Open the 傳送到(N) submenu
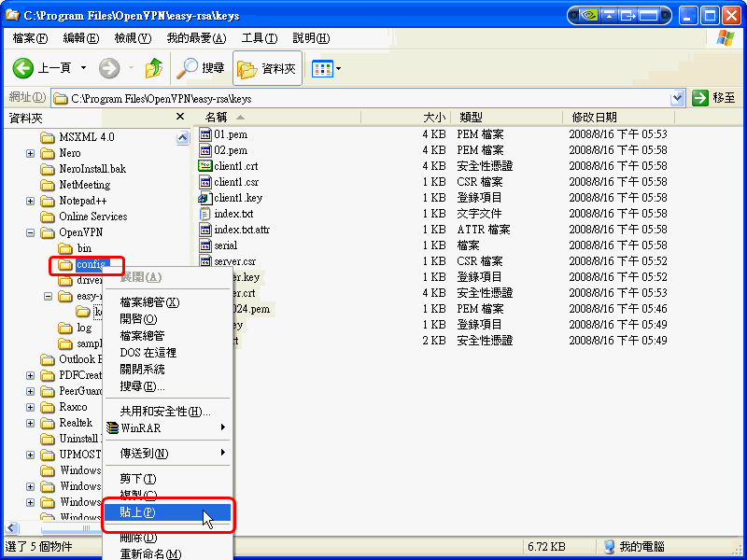Viewport: 747px width, 560px height. [168, 454]
